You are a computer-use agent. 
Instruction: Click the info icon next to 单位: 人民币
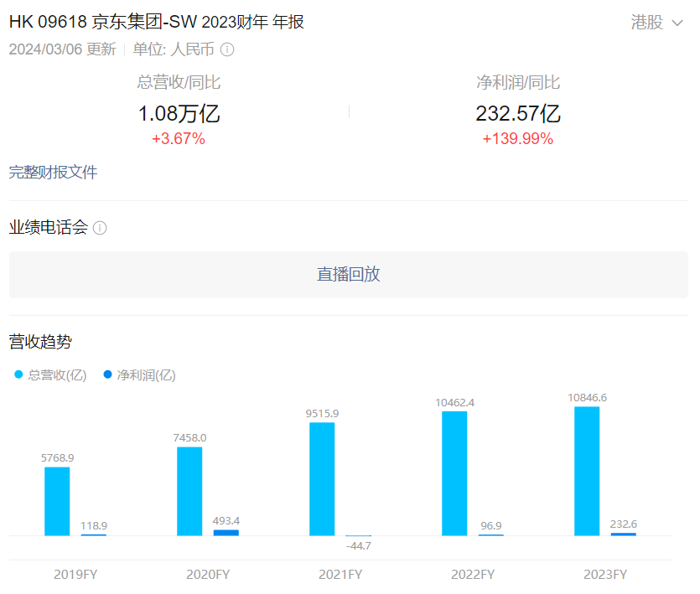(227, 49)
